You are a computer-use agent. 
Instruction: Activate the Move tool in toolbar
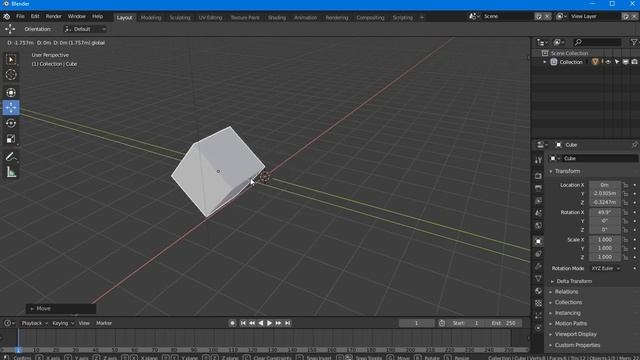pos(11,107)
